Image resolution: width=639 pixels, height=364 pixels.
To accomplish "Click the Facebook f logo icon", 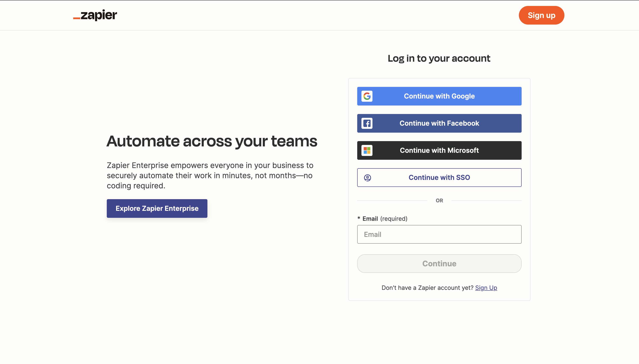I will pyautogui.click(x=367, y=123).
